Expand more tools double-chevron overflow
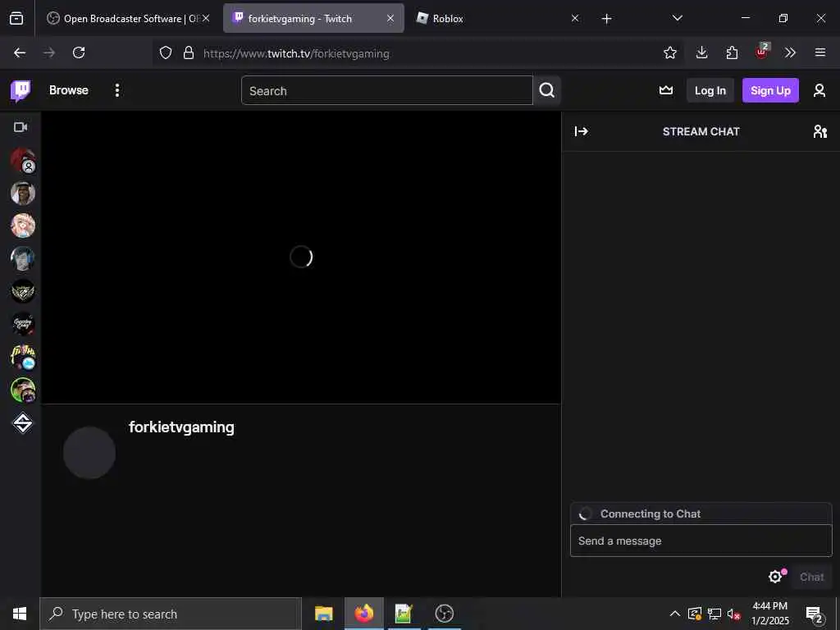This screenshot has width=840, height=630. click(x=790, y=52)
